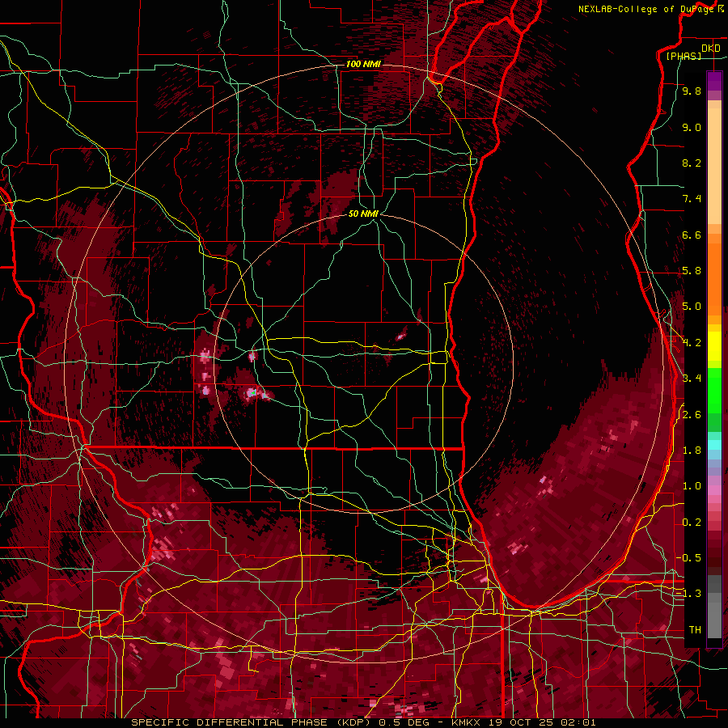Click the 3.4 value on the color scale

click(692, 378)
